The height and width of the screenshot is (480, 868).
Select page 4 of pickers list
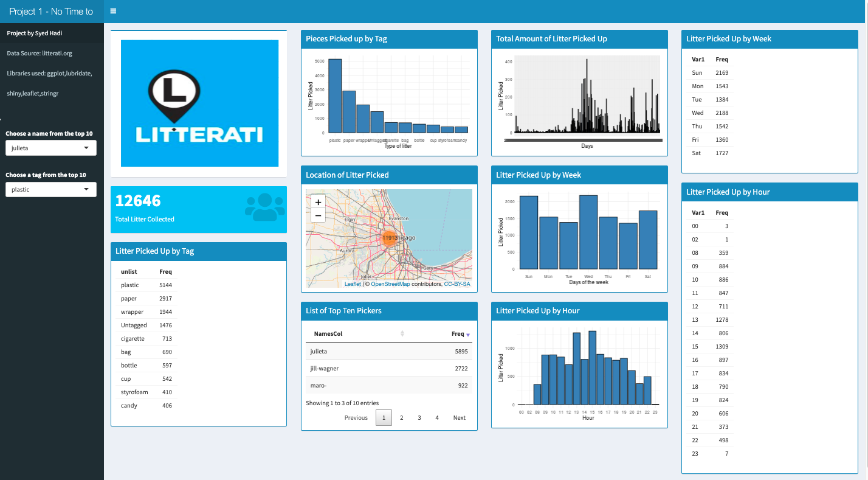coord(437,417)
